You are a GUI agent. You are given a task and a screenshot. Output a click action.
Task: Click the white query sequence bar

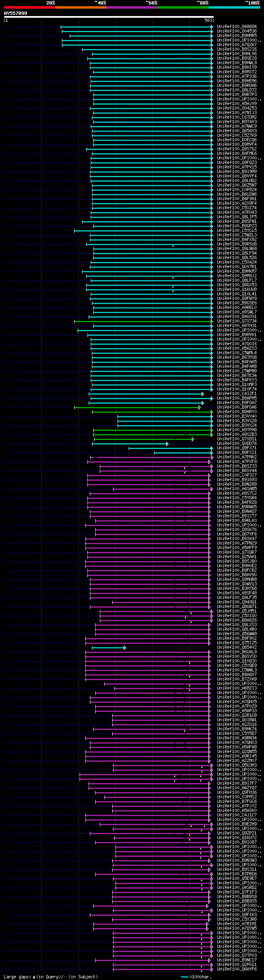pyautogui.click(x=108, y=17)
